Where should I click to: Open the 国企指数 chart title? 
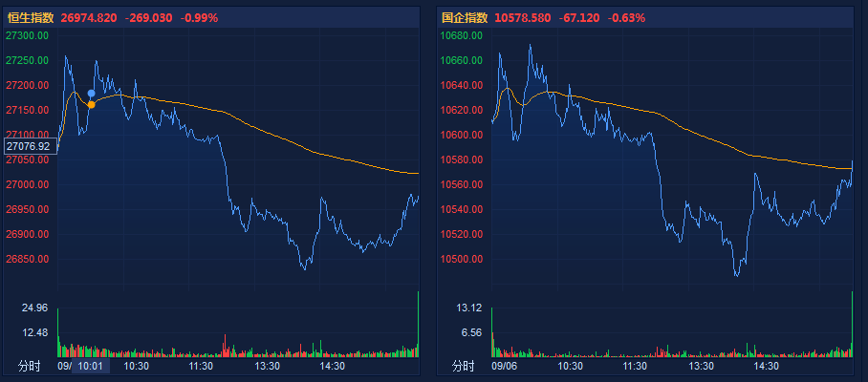464,17
